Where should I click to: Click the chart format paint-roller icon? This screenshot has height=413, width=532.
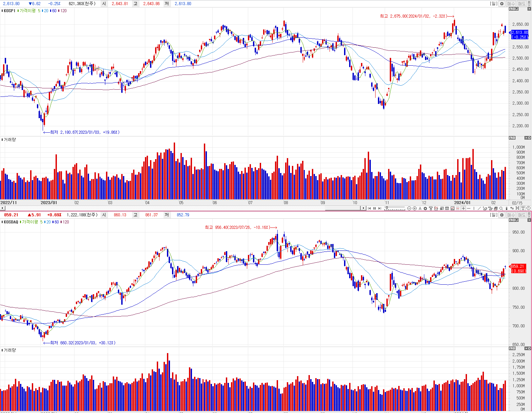tap(431, 208)
